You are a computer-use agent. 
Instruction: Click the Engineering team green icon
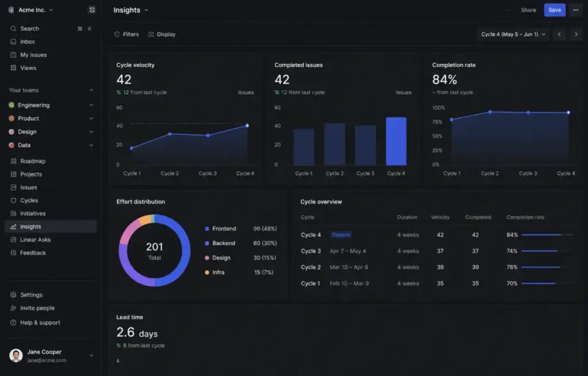(x=11, y=105)
